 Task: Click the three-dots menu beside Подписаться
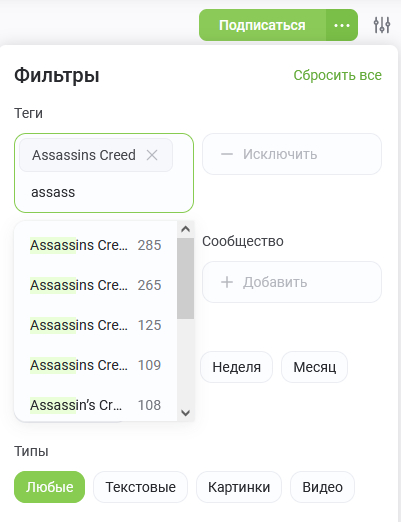342,25
